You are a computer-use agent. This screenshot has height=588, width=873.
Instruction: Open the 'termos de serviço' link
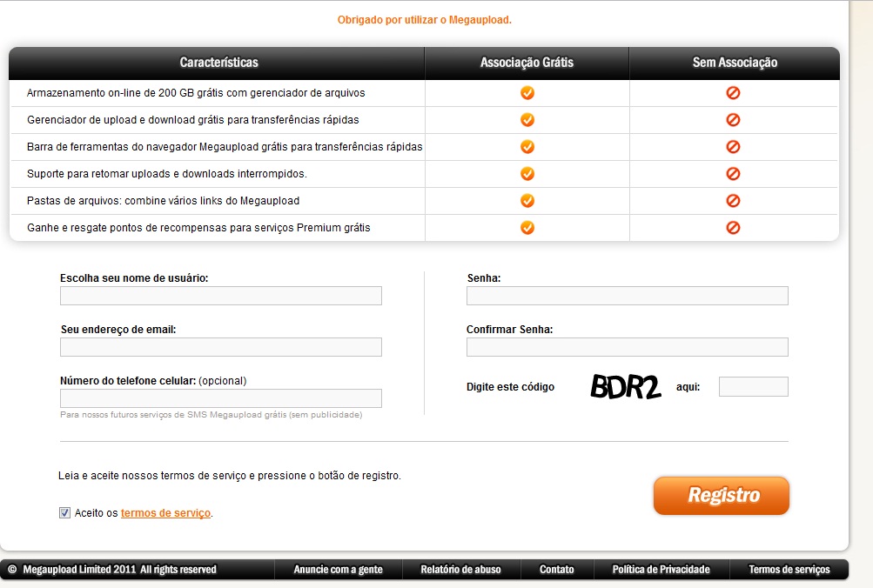pos(165,513)
